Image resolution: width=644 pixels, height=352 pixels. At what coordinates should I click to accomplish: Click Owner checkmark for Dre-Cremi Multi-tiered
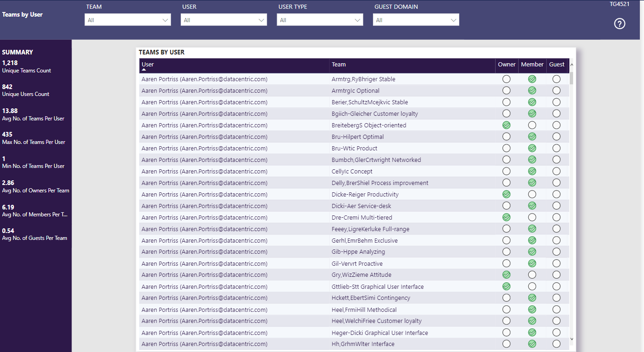coord(507,217)
